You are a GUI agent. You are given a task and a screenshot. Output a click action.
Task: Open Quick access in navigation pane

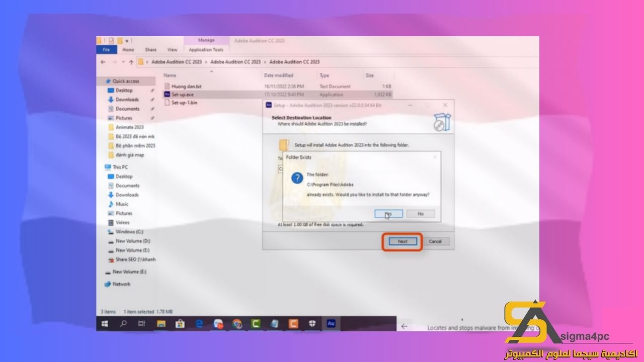click(126, 81)
